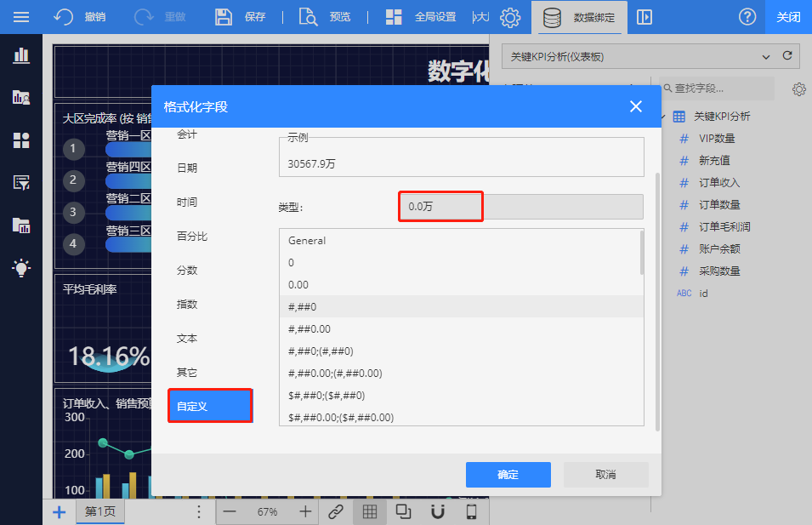Select 百分比 percentage format category
Image resolution: width=812 pixels, height=525 pixels.
coord(192,236)
